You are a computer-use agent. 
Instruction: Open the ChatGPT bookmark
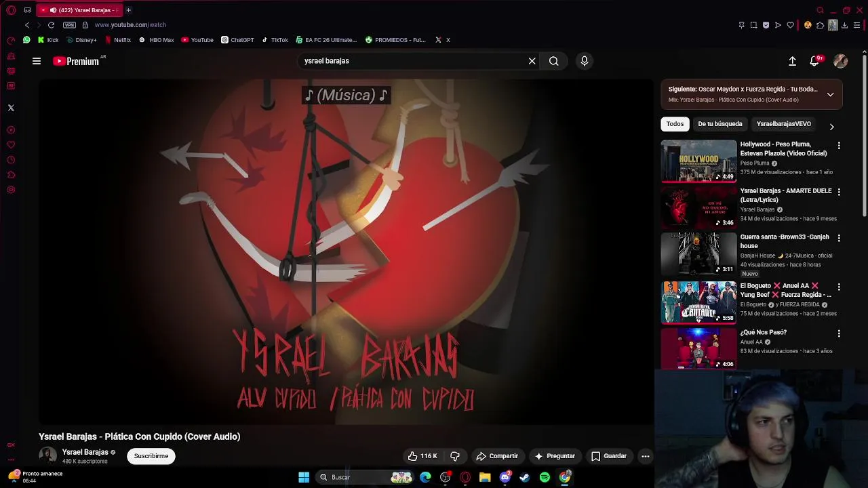tap(237, 40)
